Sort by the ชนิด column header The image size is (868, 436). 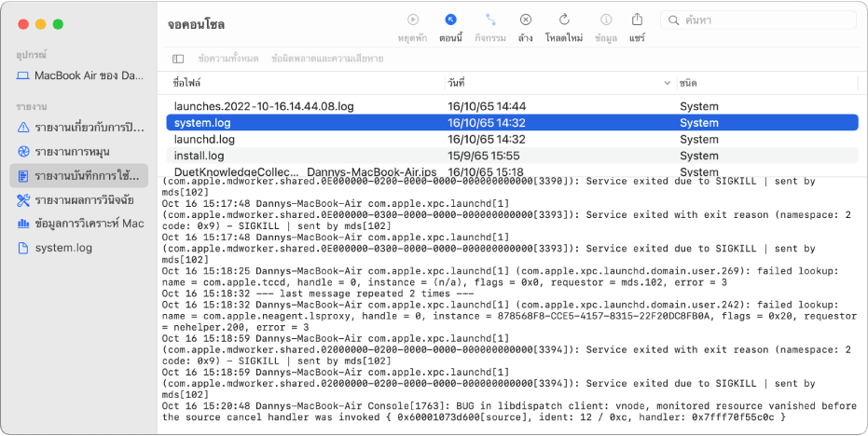[x=688, y=83]
